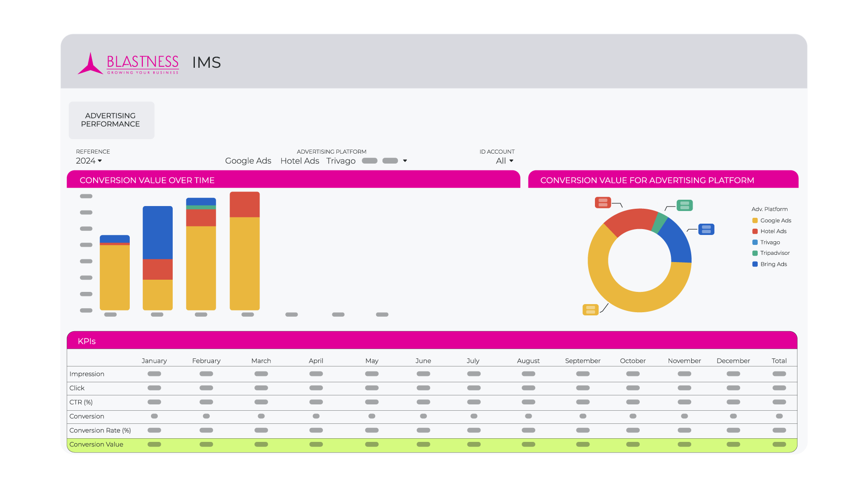Click the yellow donut chart data label

click(590, 310)
